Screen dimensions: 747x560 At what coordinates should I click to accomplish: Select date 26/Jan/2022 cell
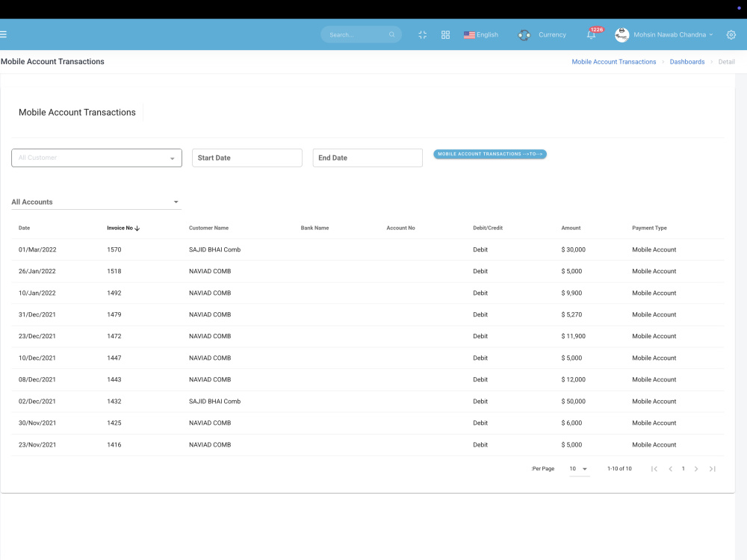pyautogui.click(x=37, y=272)
